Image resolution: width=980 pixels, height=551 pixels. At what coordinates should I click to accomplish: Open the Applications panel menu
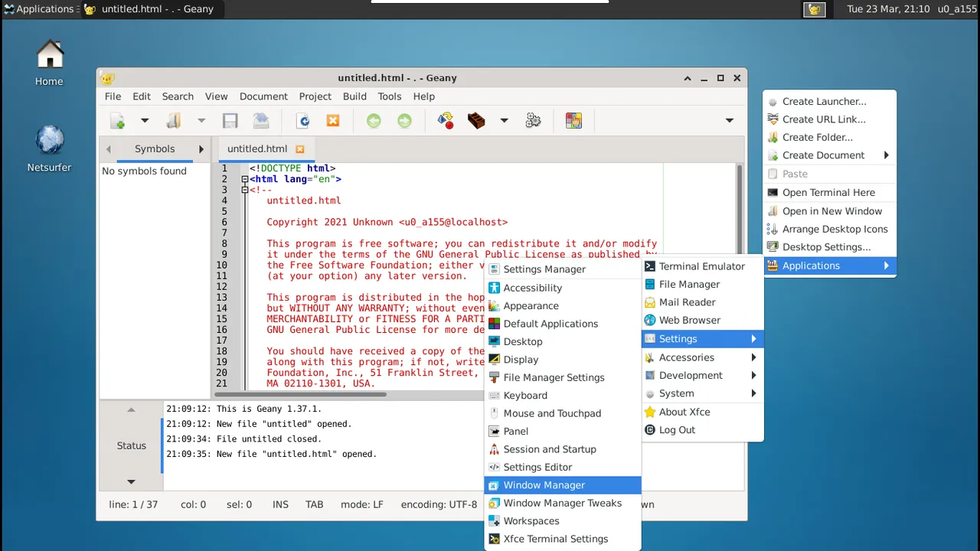point(39,9)
